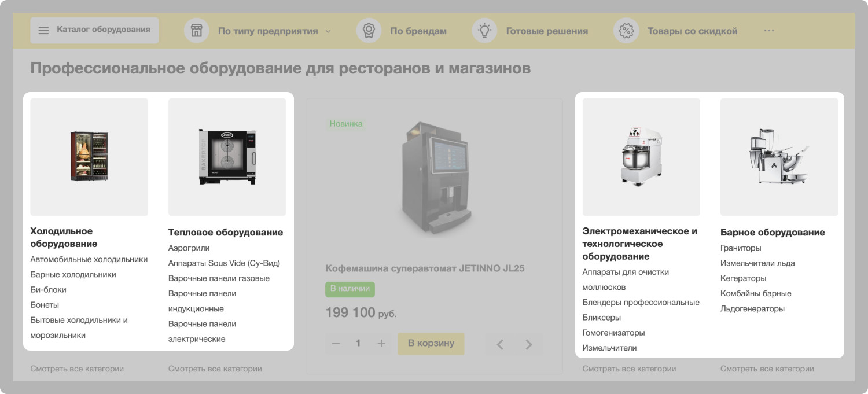Select Би-блоки subcategory

click(x=49, y=290)
